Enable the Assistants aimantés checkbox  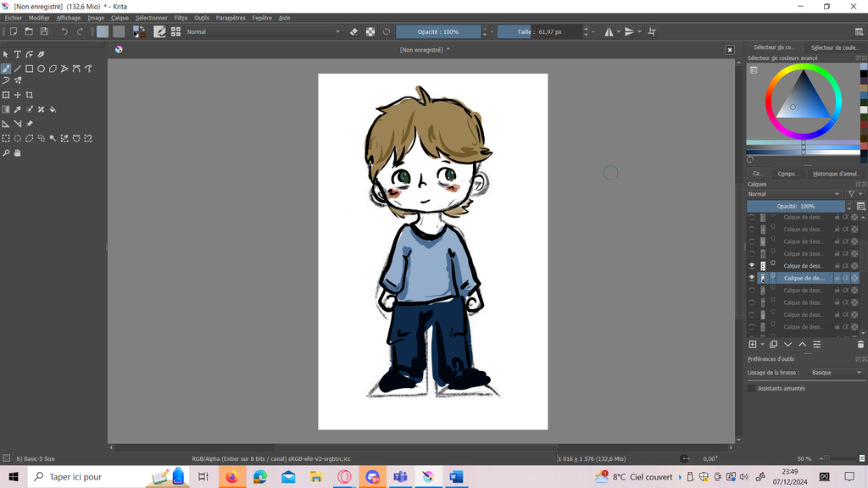tap(751, 388)
